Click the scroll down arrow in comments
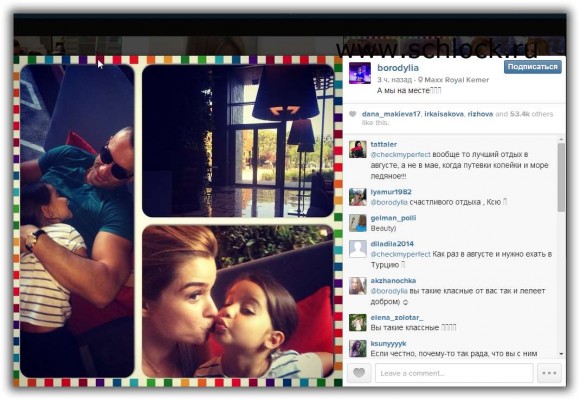 (x=561, y=354)
